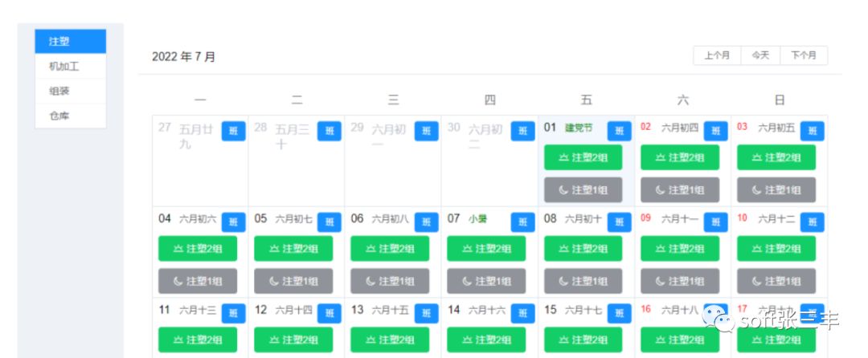Jump to today using 今天 button
868x358 pixels.
pyautogui.click(x=760, y=55)
